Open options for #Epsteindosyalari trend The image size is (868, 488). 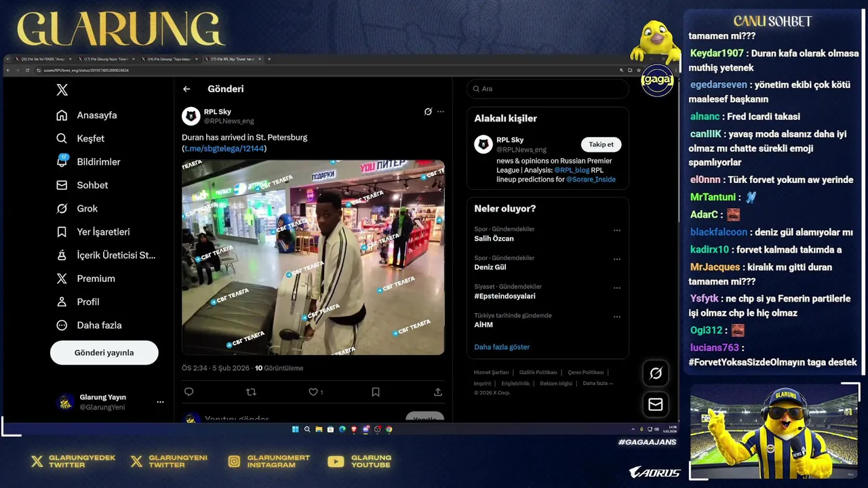617,288
